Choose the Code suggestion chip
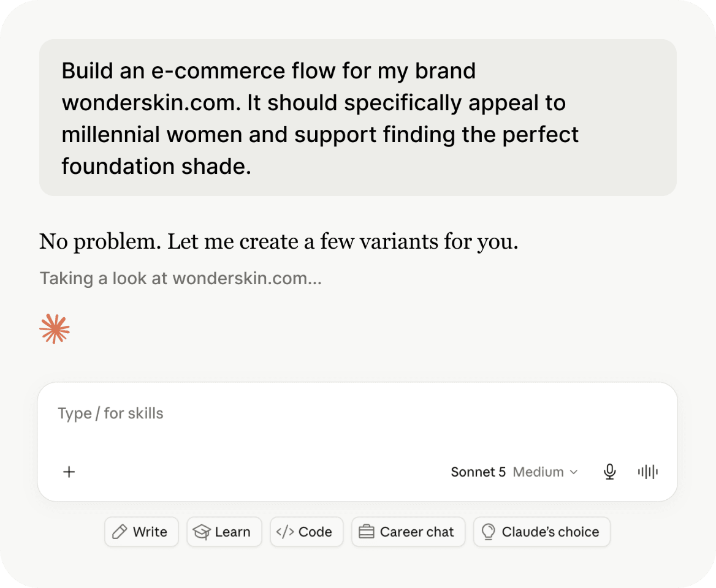Viewport: 716px width, 588px height. 307,532
